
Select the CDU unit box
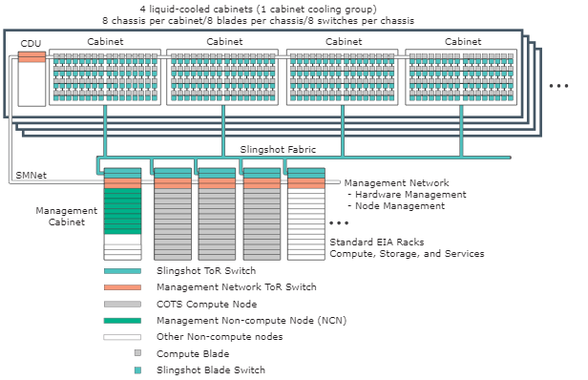31,79
